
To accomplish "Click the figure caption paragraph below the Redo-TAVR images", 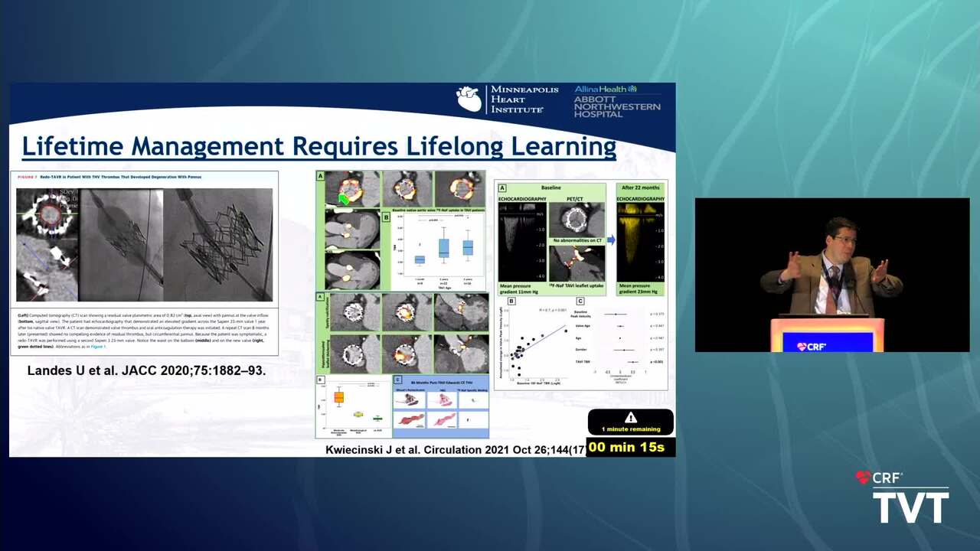I will coord(144,331).
